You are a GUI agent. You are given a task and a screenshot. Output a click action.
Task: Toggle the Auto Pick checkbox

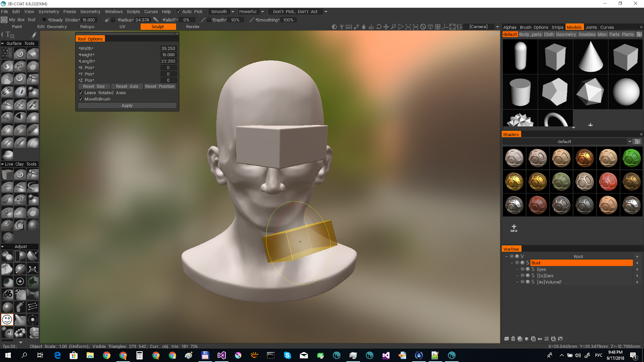(x=178, y=12)
